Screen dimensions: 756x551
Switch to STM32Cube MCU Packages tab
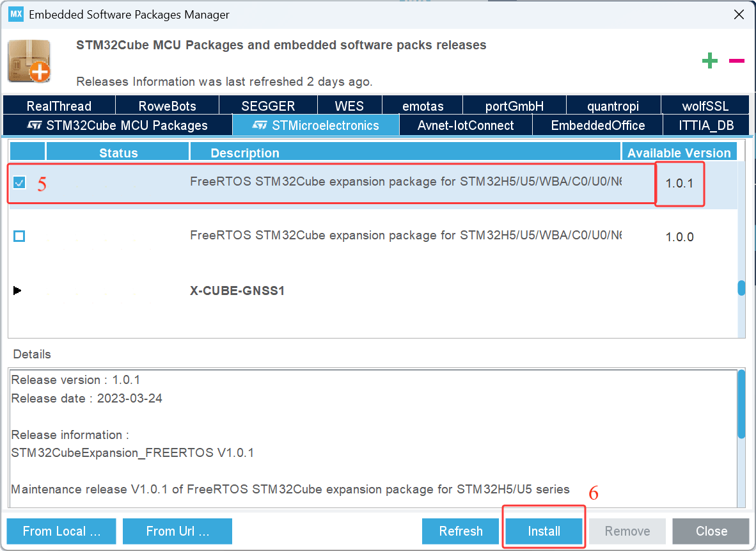pyautogui.click(x=118, y=125)
